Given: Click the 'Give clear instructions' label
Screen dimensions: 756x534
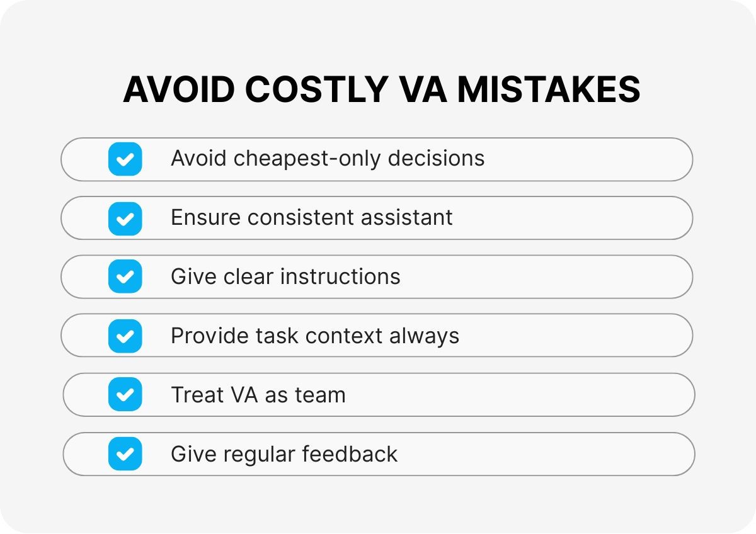Looking at the screenshot, I should click(x=285, y=276).
